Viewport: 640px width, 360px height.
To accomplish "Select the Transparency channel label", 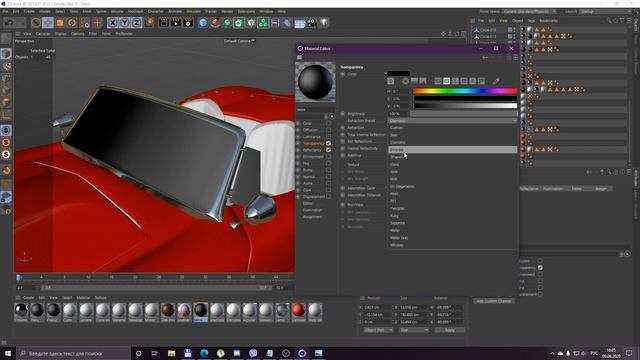I will (x=313, y=143).
